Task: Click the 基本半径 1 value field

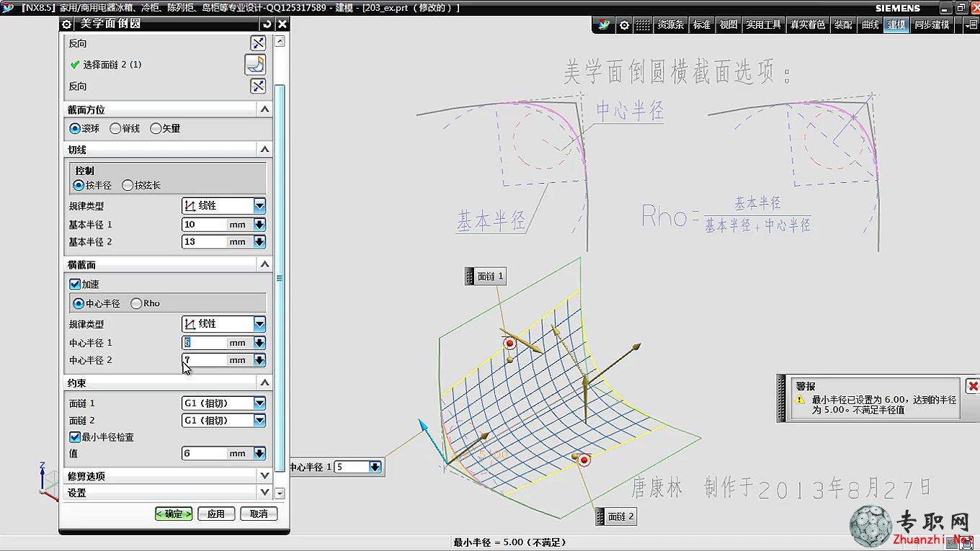Action: point(203,225)
